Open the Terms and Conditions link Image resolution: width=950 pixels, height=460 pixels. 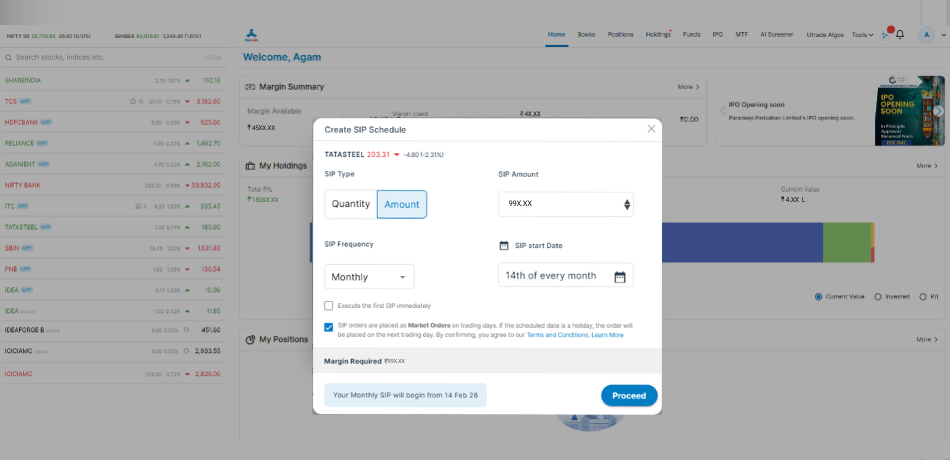tap(557, 335)
